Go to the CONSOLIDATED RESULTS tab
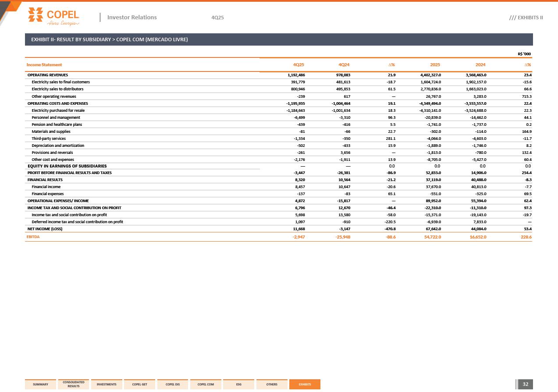Viewport: 558px width, 392px height. tap(74, 385)
